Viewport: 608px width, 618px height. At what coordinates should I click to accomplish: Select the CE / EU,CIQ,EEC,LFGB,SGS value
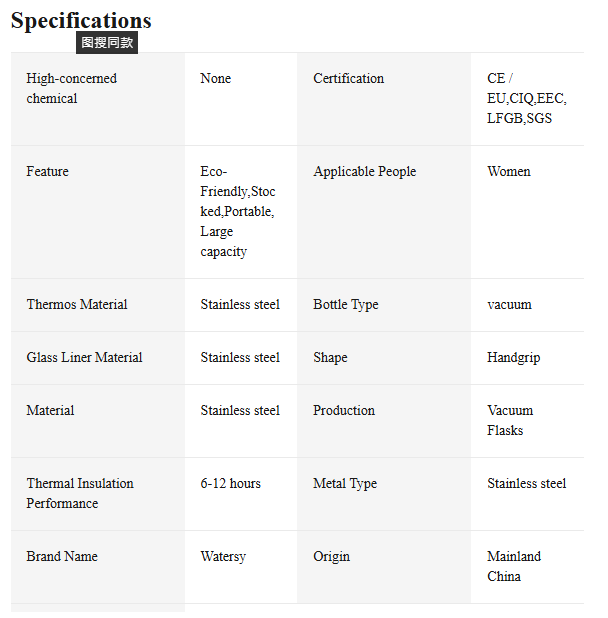[x=526, y=99]
